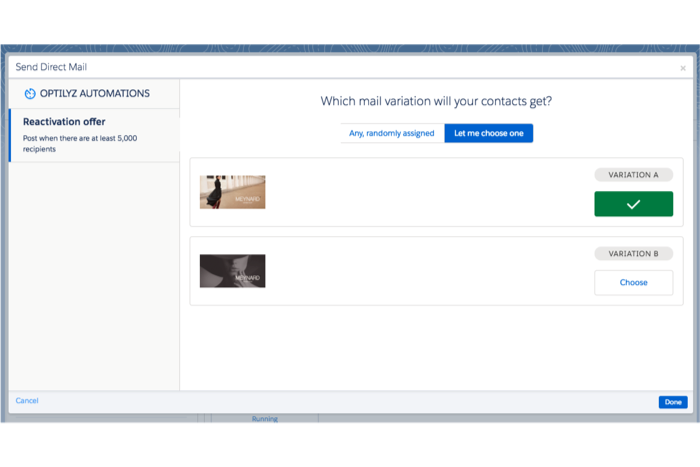The width and height of the screenshot is (700, 467).
Task: Choose Variation B for mailing
Action: tap(633, 282)
